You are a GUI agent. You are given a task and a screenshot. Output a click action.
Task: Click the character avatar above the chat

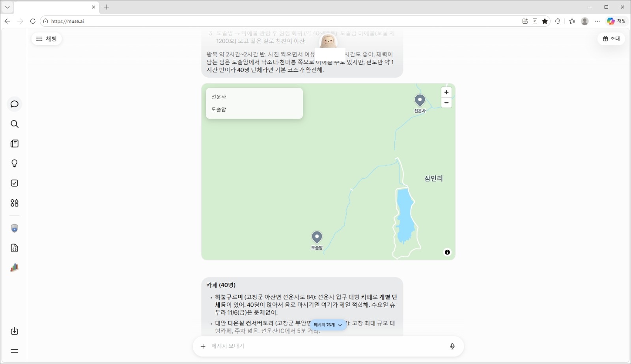click(328, 41)
